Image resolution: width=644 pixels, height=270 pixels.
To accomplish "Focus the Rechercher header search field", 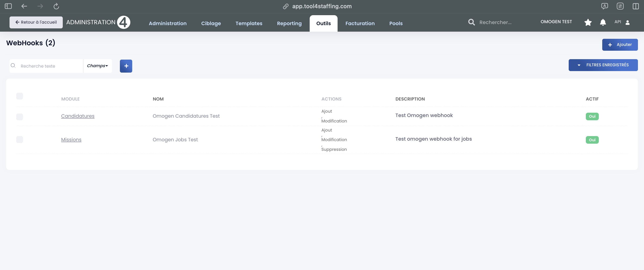I will pyautogui.click(x=495, y=22).
